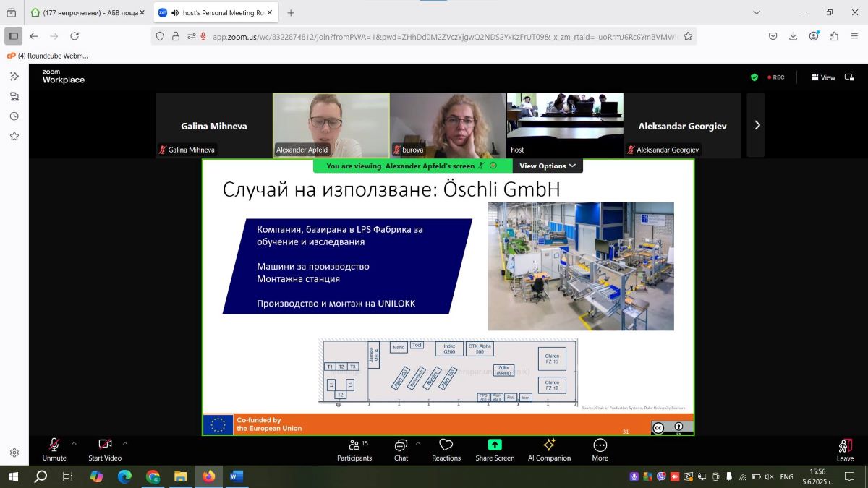The height and width of the screenshot is (488, 868).
Task: Unmute the microphone in Zoom
Action: [x=54, y=448]
